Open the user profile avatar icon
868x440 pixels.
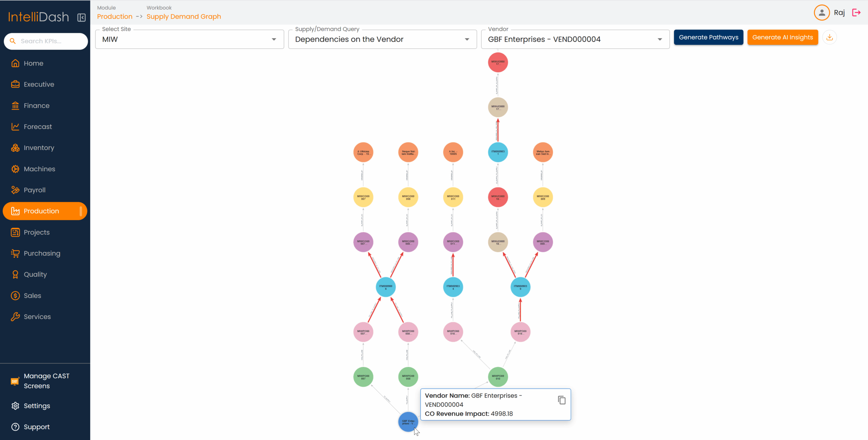822,13
